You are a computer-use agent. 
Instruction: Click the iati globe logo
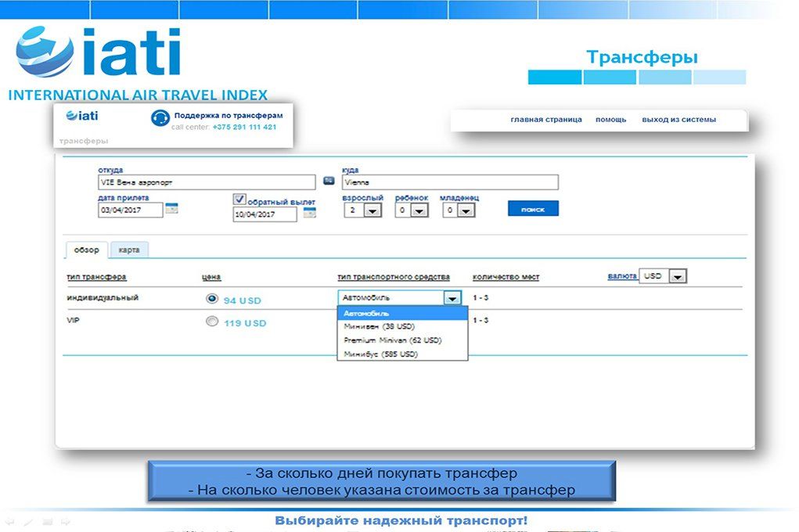pyautogui.click(x=45, y=52)
